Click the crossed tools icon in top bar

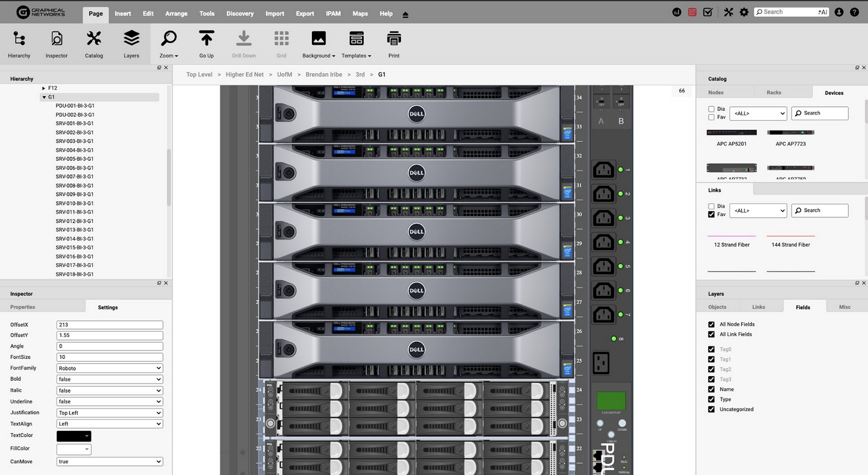728,12
